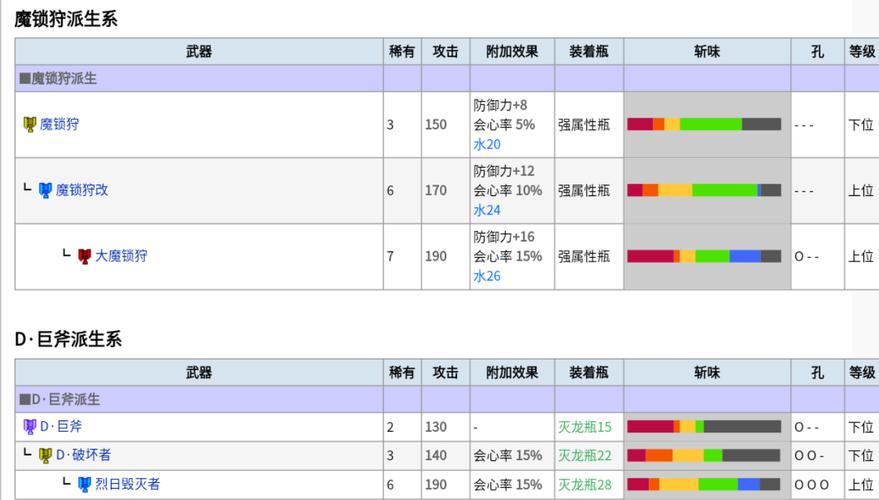Viewport: 879px width, 500px height.
Task: Click 强属性瓶 in the 大魔锁狩 row
Action: pyautogui.click(x=584, y=256)
